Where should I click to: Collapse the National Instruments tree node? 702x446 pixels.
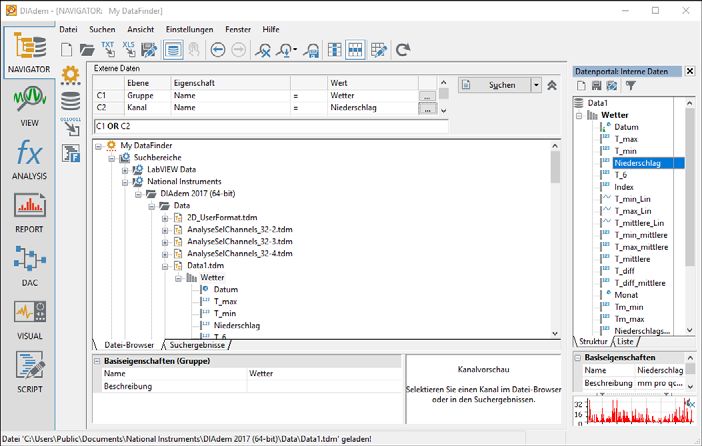click(x=125, y=182)
